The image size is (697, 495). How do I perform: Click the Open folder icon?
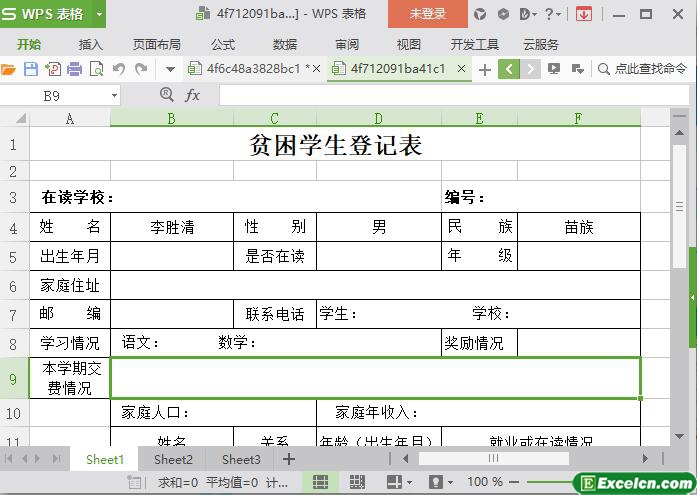click(9, 69)
